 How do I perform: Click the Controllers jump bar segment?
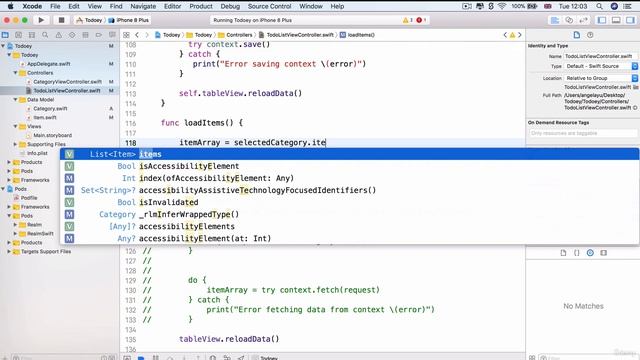coord(236,35)
